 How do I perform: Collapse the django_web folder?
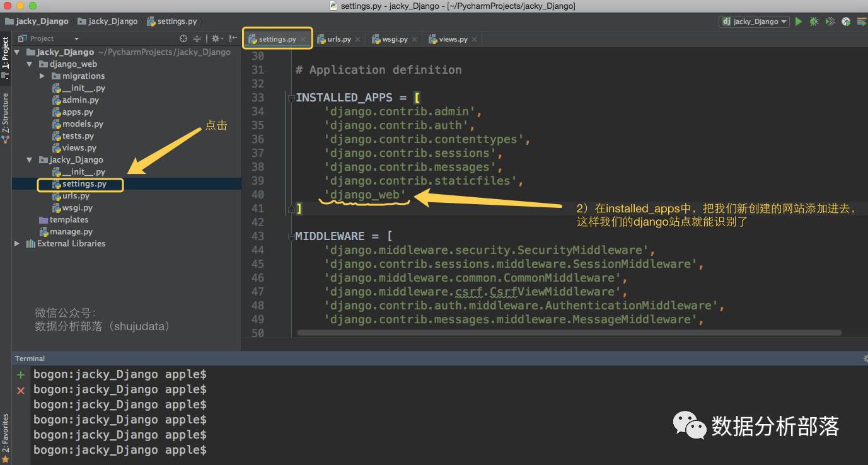point(29,64)
